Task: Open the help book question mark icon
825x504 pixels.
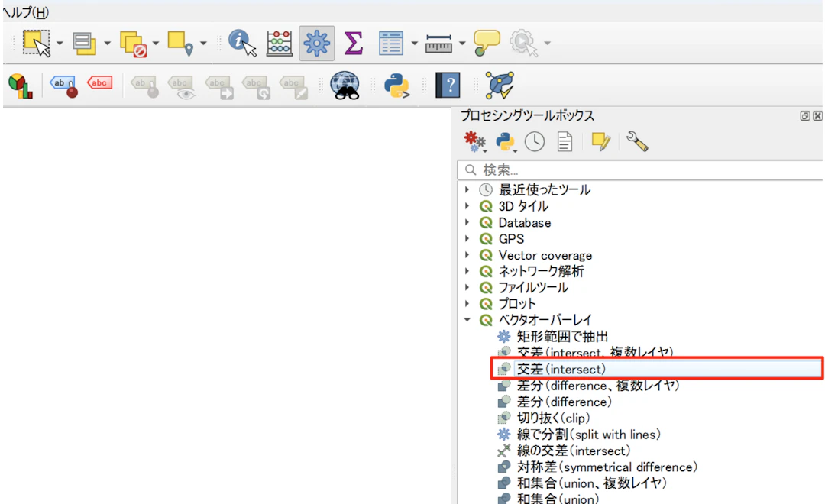Action: point(448,86)
